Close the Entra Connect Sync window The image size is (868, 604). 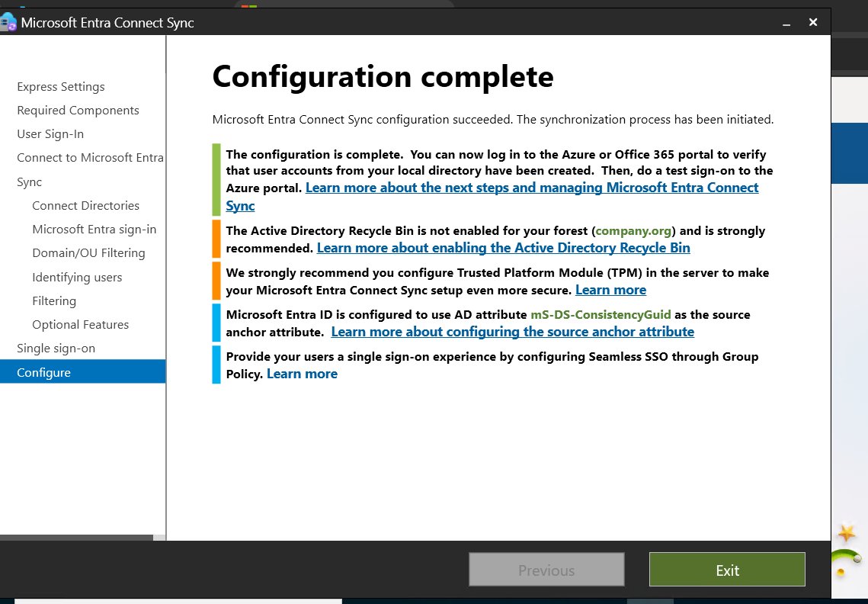click(x=812, y=22)
